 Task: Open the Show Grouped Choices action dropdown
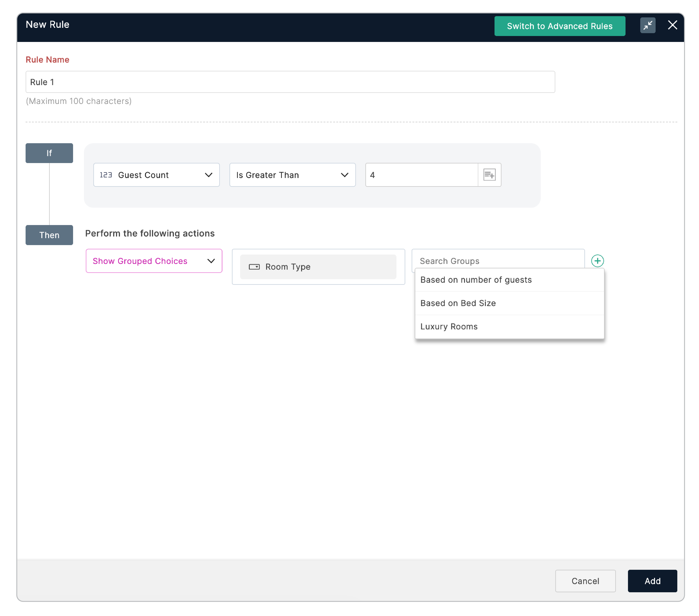(211, 261)
